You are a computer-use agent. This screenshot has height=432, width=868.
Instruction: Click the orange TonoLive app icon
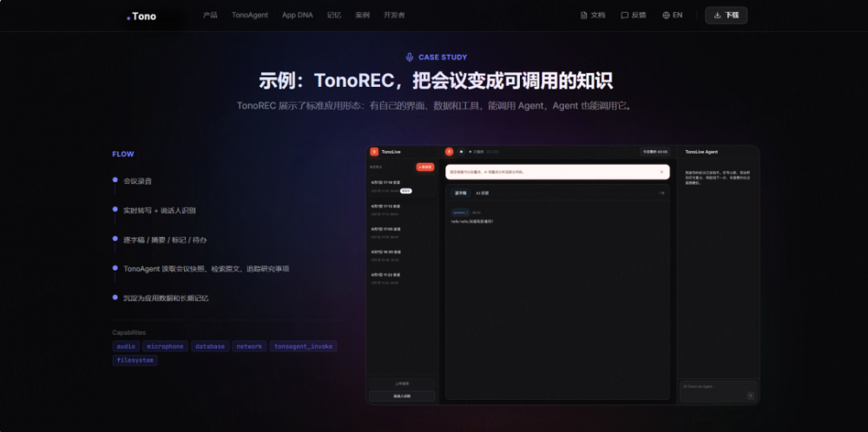[x=374, y=152]
